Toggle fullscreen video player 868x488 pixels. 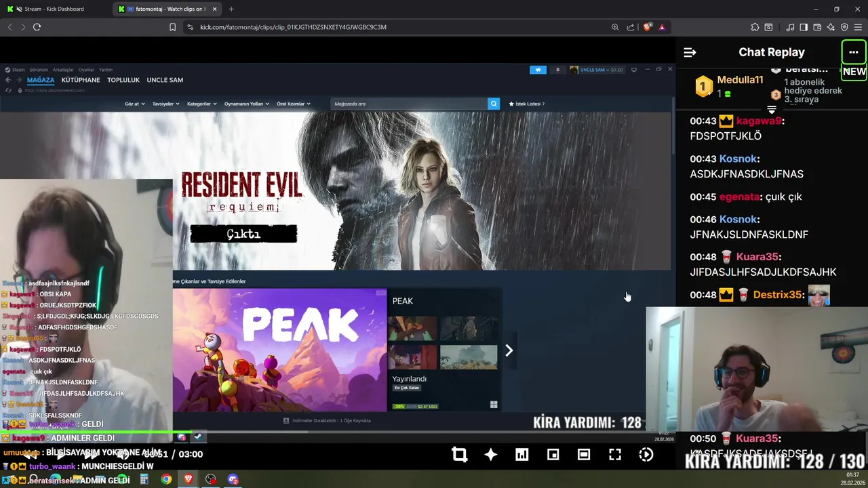pos(615,455)
